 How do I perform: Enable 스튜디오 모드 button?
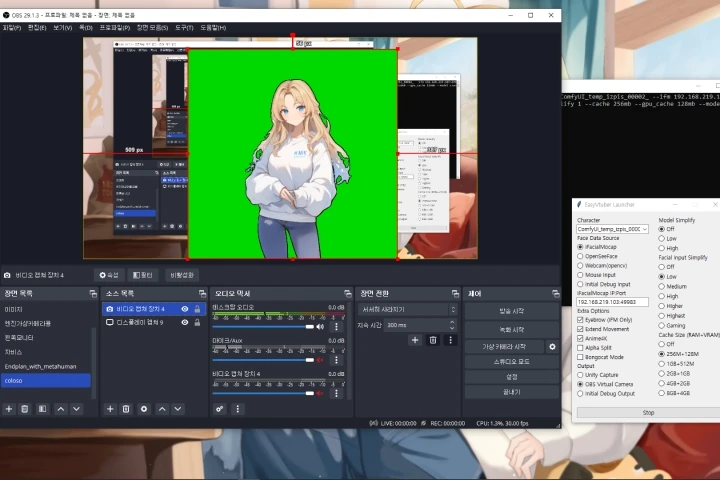coord(512,361)
